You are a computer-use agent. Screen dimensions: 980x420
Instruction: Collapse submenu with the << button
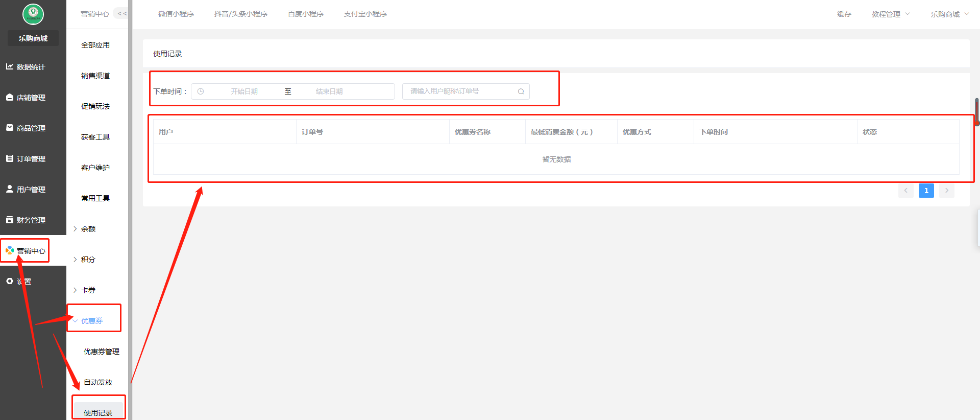click(x=121, y=14)
